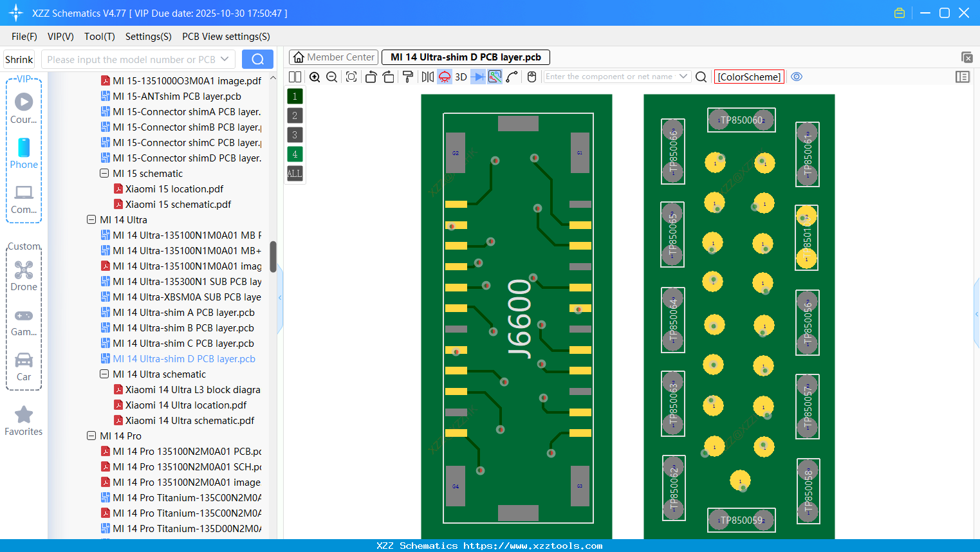Switch the PCB to 3D view
The image size is (980, 552).
click(x=461, y=77)
